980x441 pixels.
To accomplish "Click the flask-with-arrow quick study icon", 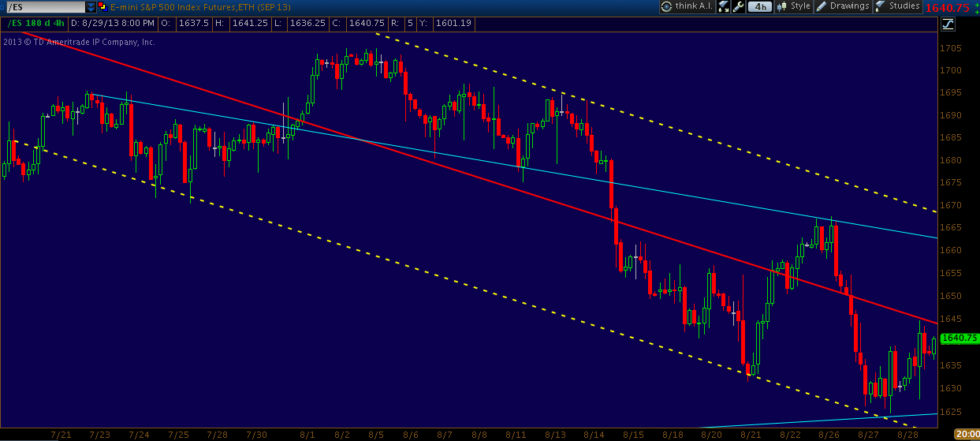I will [x=723, y=6].
